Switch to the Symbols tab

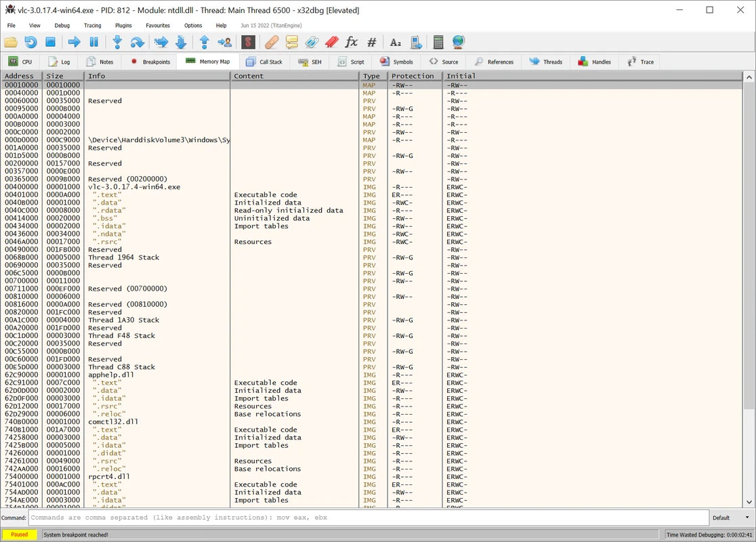(396, 62)
